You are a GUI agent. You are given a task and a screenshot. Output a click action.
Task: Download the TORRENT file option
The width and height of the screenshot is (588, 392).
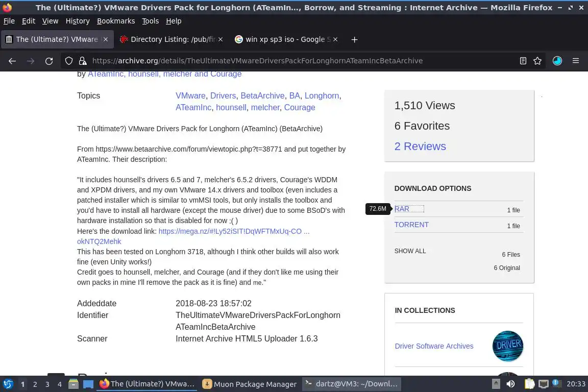[411, 225]
